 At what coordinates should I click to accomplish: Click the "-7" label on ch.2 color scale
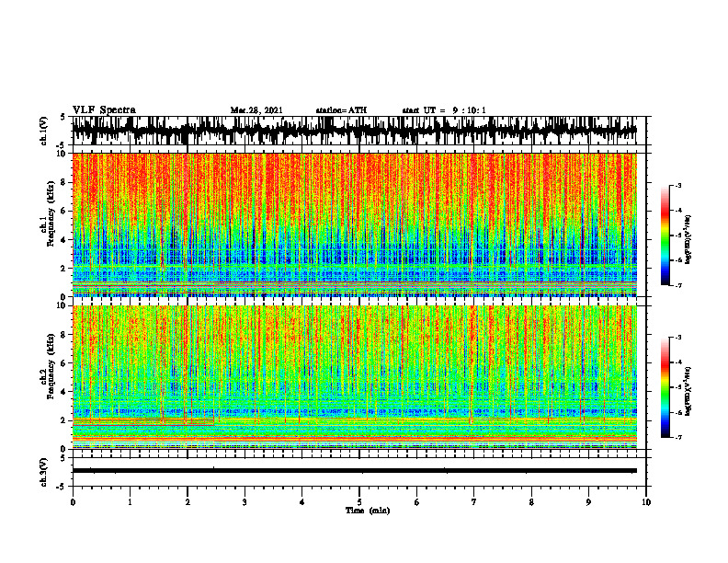tap(678, 438)
